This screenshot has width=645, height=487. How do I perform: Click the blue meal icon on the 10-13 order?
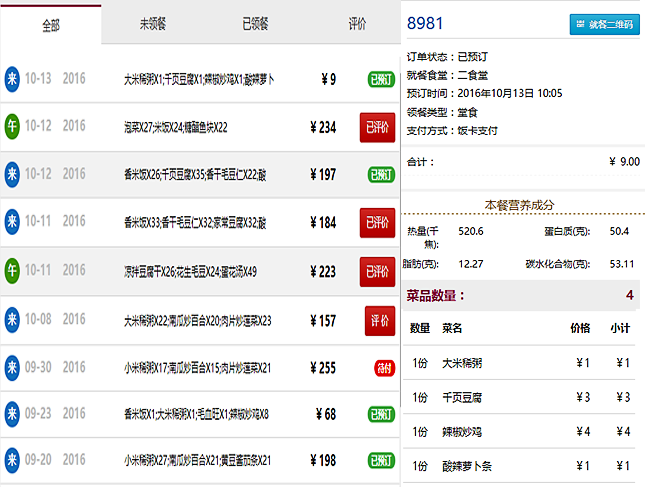click(12, 79)
